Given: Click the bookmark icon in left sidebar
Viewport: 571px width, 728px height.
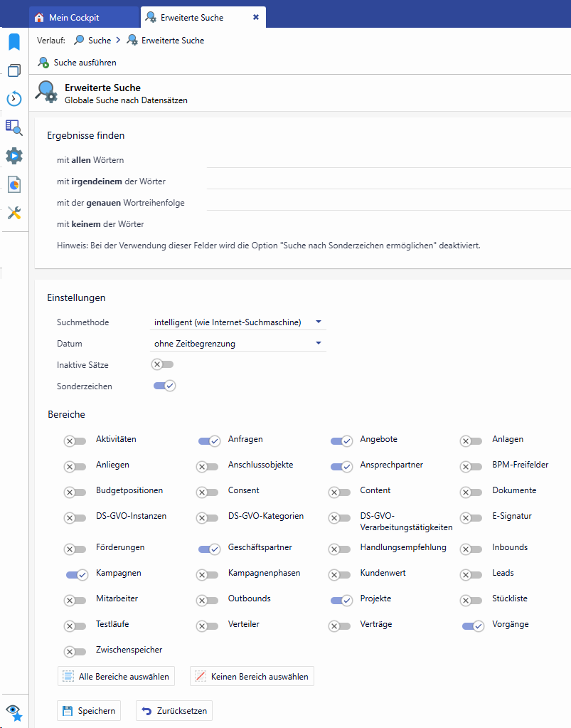Looking at the screenshot, I should coord(14,42).
